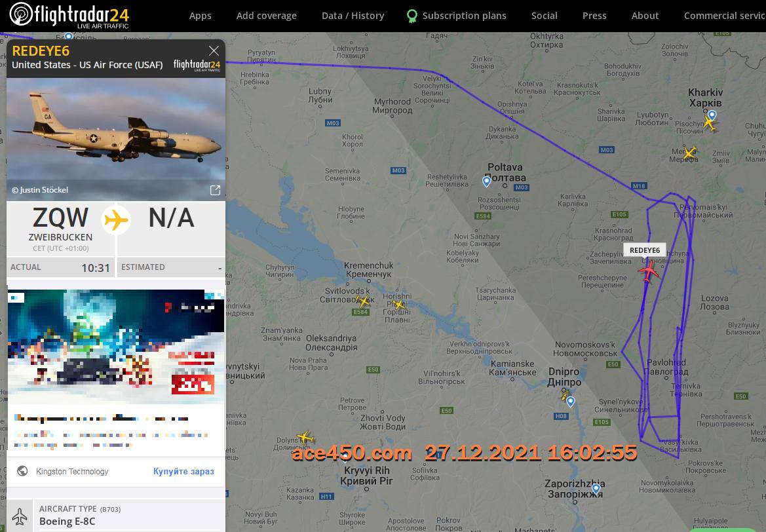Viewport: 766px width, 532px height.
Task: Click the Купуйте зараз ad button
Action: coord(183,472)
